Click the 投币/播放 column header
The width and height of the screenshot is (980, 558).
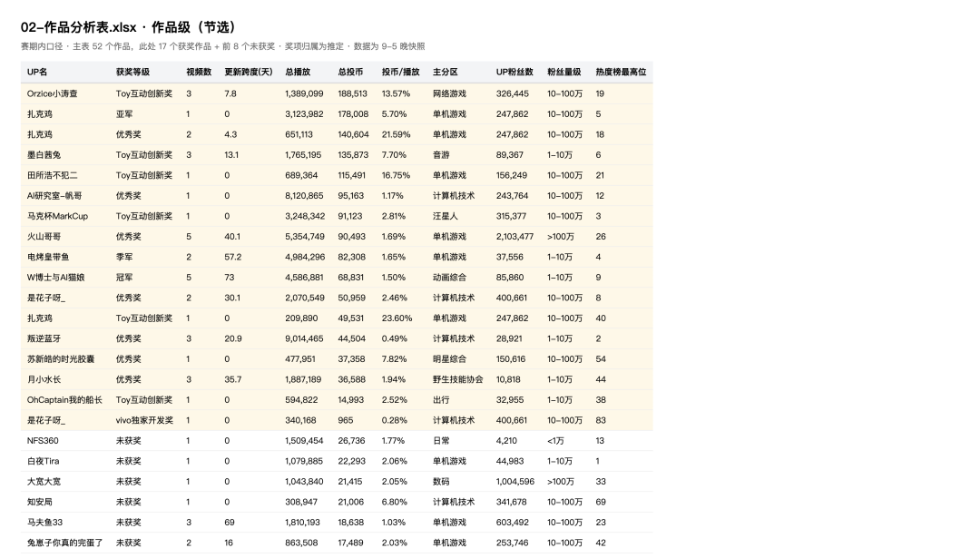coord(401,72)
